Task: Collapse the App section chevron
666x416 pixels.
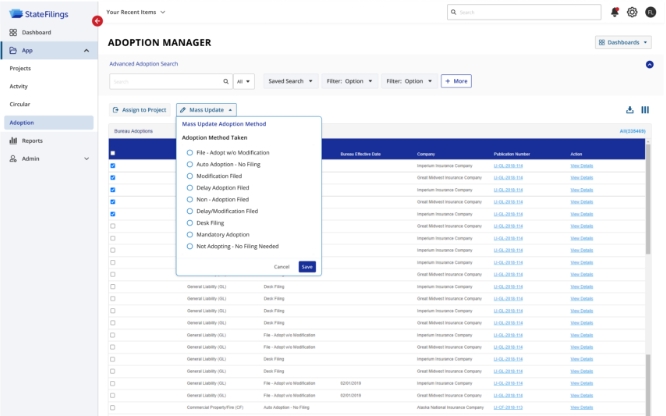Action: (x=87, y=51)
